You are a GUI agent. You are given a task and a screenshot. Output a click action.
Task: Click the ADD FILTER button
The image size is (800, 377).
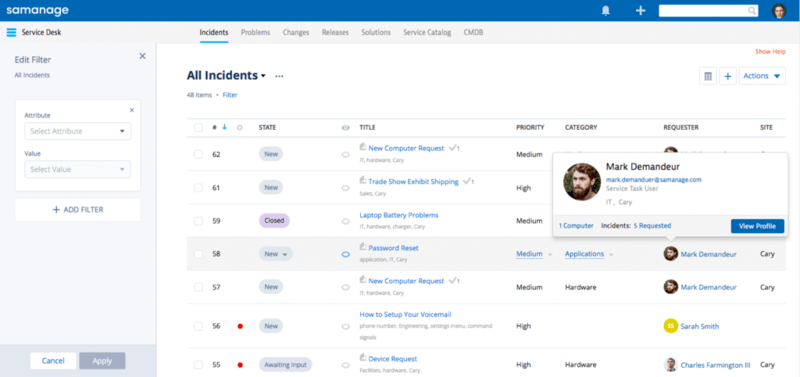click(x=78, y=210)
